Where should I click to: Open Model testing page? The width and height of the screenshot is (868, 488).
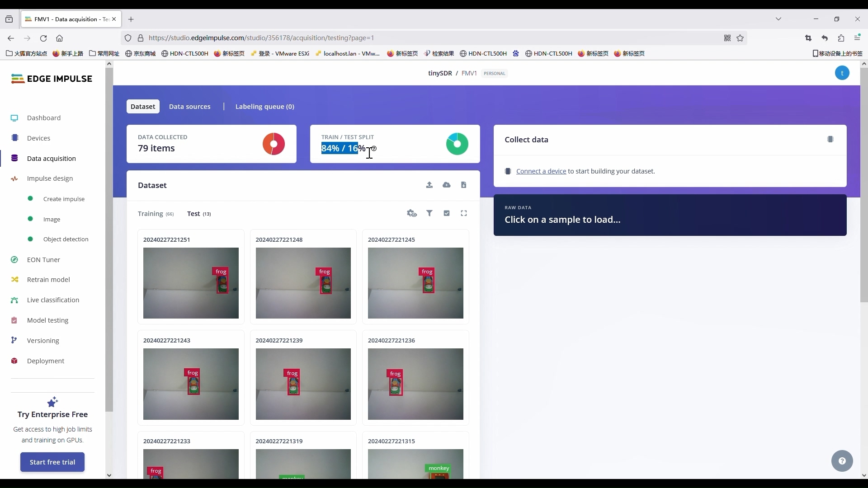pos(47,320)
